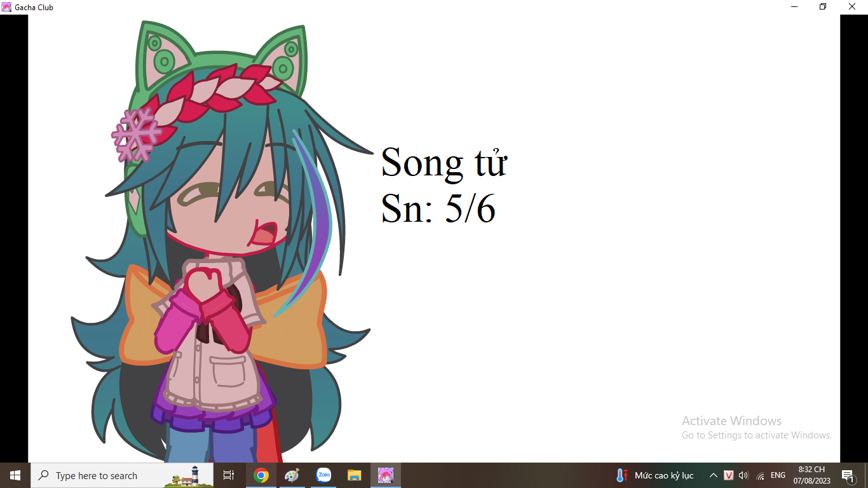This screenshot has height=488, width=868.
Task: Click the 'Sn: 5/6' text
Action: 438,208
